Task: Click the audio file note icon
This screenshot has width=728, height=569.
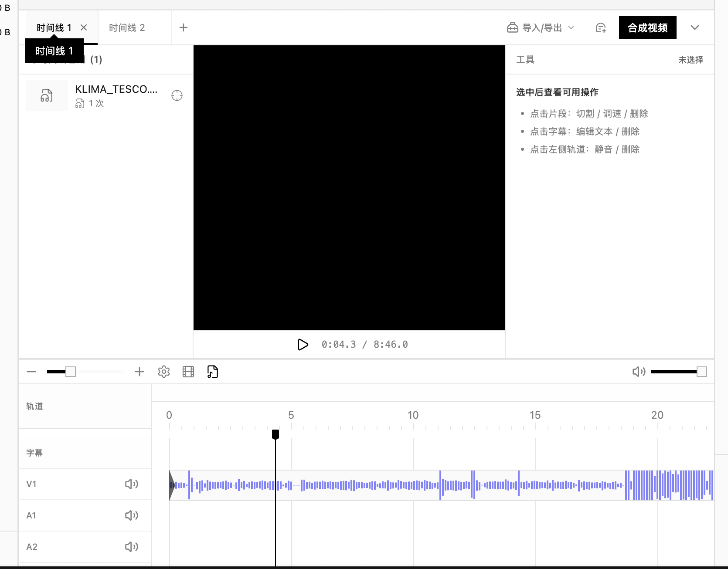Action: (213, 372)
